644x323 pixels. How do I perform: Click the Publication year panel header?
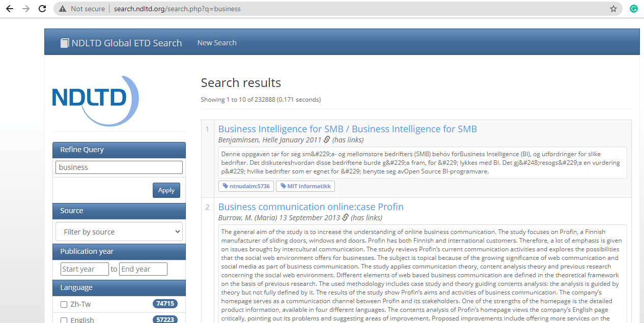[x=119, y=251]
